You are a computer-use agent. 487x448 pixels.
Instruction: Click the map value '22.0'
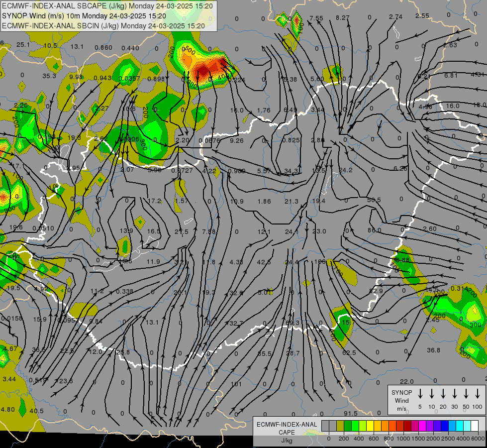pos(406,381)
